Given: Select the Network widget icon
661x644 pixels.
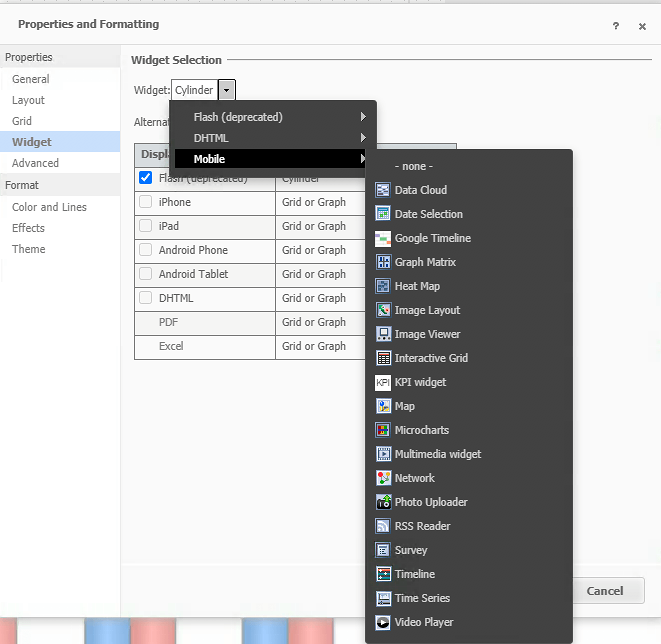Looking at the screenshot, I should point(383,478).
